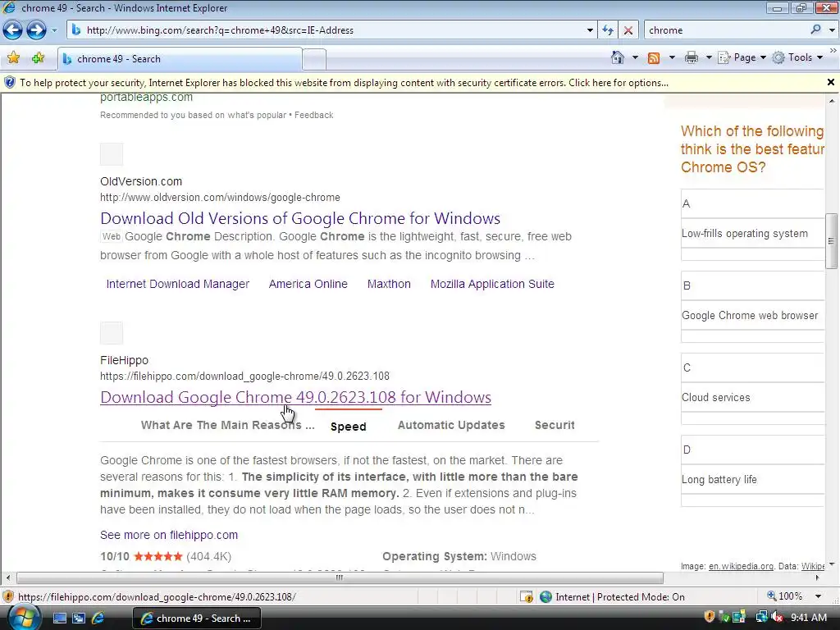
Task: Click status bar security warning shield icon
Action: coord(8,596)
